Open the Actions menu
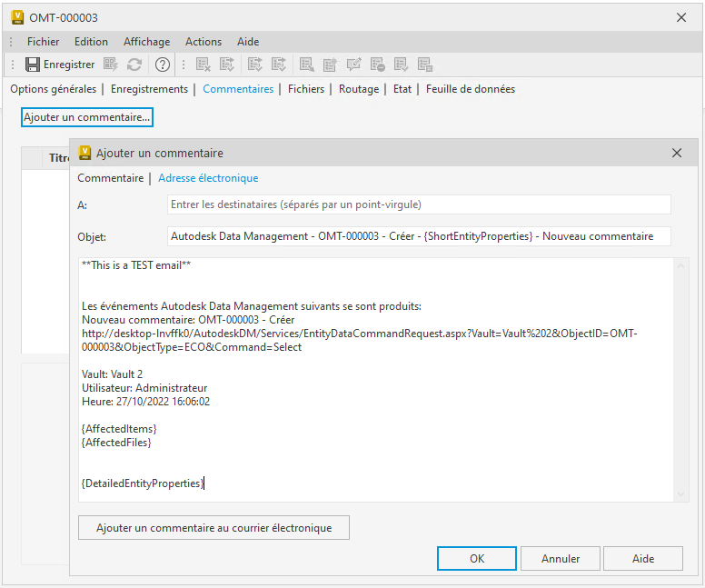 [x=204, y=42]
